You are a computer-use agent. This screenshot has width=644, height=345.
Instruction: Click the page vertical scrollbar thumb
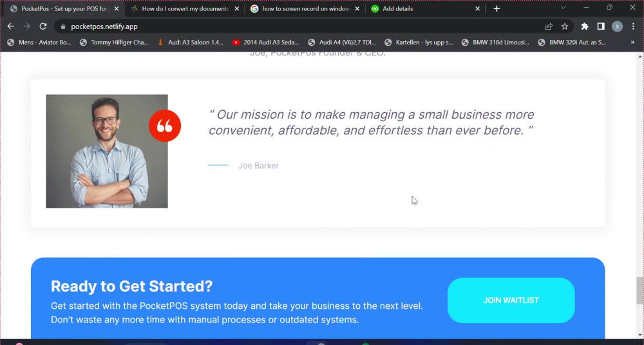click(640, 291)
